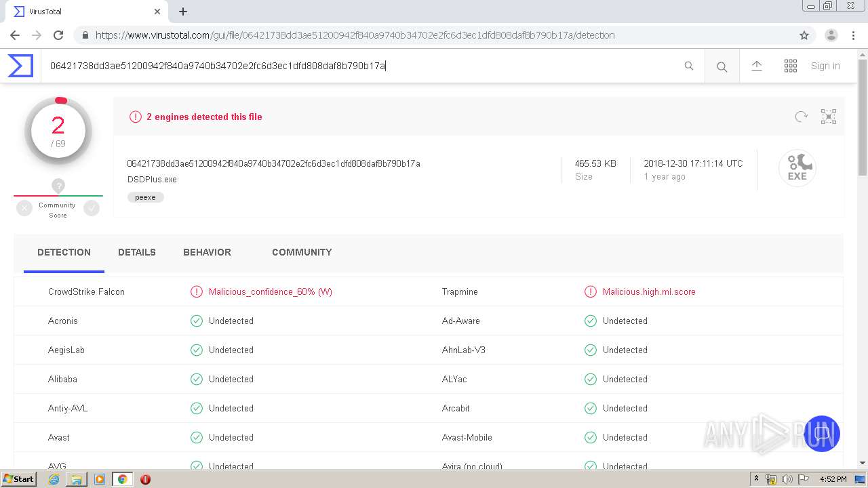Viewport: 868px width, 488px height.
Task: Click the AegisLab engine name
Action: [x=66, y=350]
